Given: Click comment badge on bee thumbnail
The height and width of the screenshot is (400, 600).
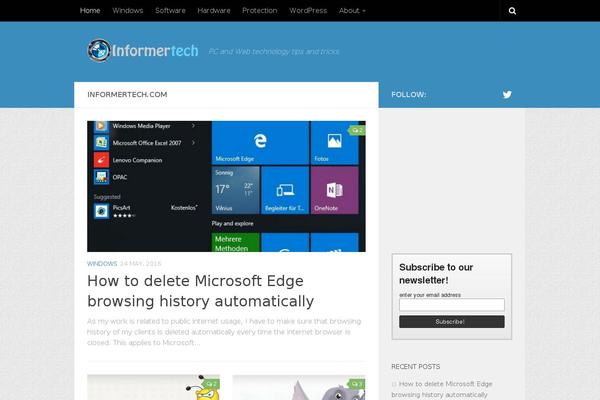Looking at the screenshot, I should click(211, 384).
